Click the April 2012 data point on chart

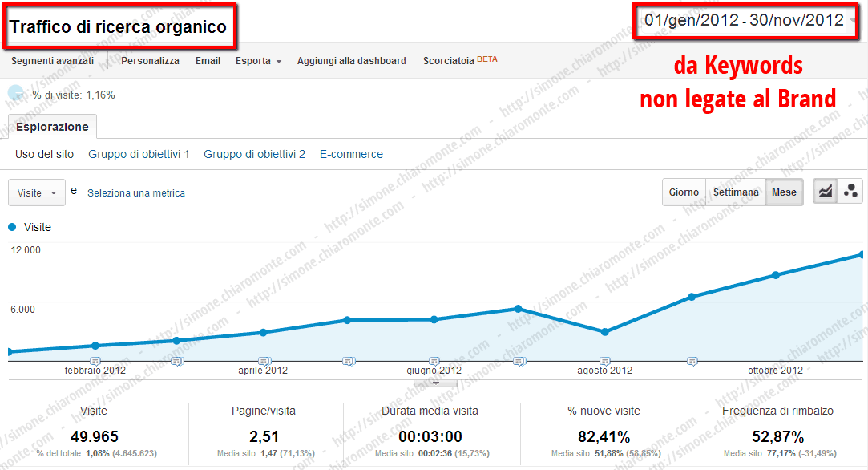click(263, 333)
